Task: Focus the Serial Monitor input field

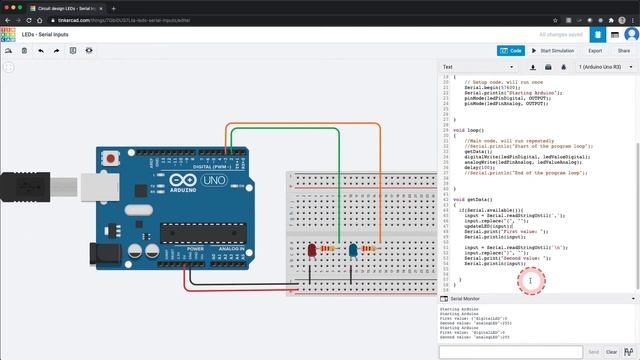Action: pos(511,352)
